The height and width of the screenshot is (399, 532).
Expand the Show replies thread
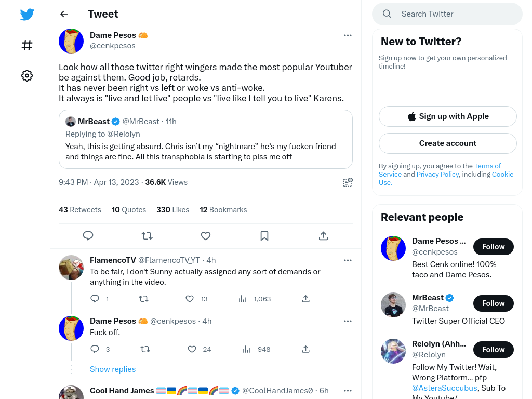[x=113, y=369]
